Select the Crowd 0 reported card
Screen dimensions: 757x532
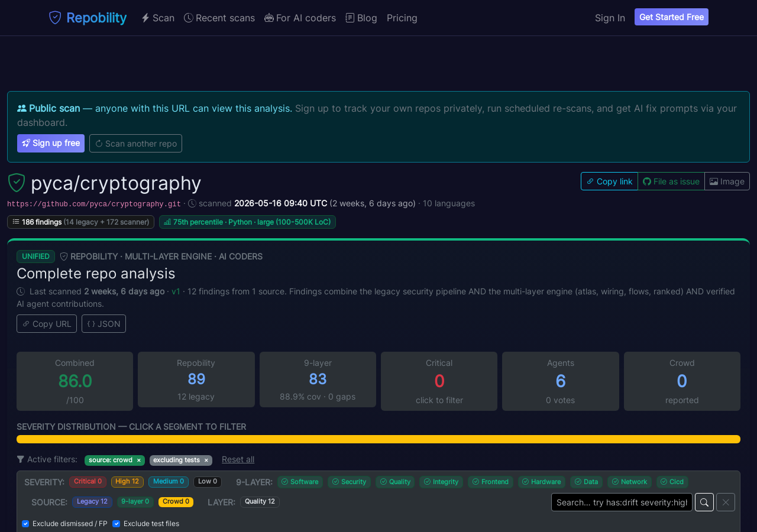[682, 381]
